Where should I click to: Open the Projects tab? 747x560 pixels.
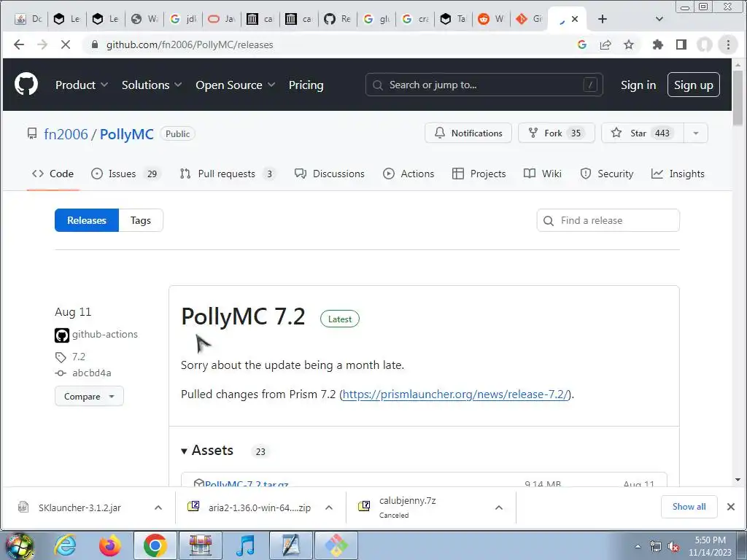coord(479,174)
